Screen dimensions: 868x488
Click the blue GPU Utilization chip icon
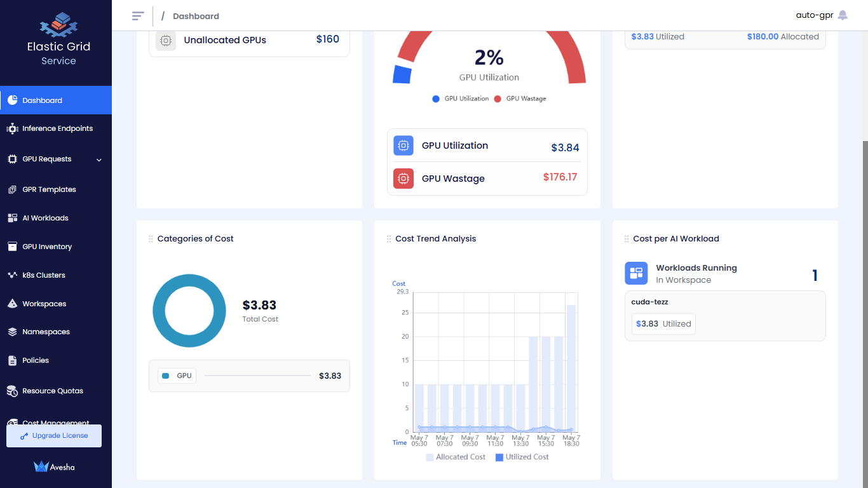point(403,146)
